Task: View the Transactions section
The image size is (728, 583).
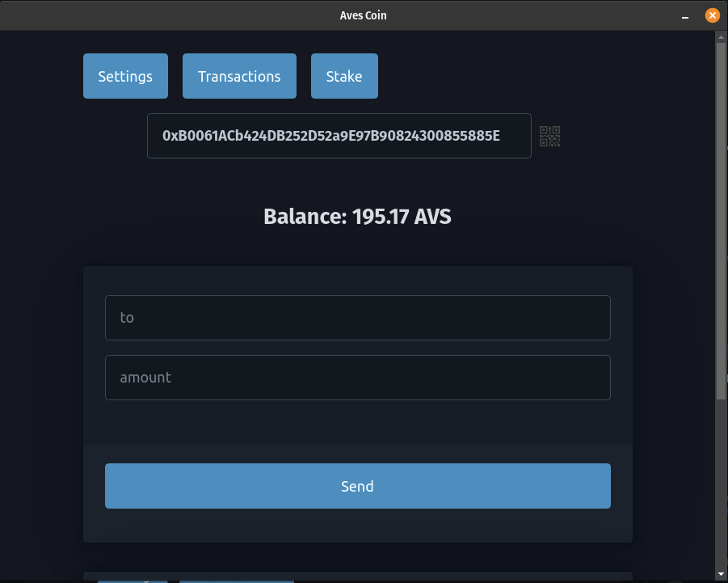Action: point(239,75)
